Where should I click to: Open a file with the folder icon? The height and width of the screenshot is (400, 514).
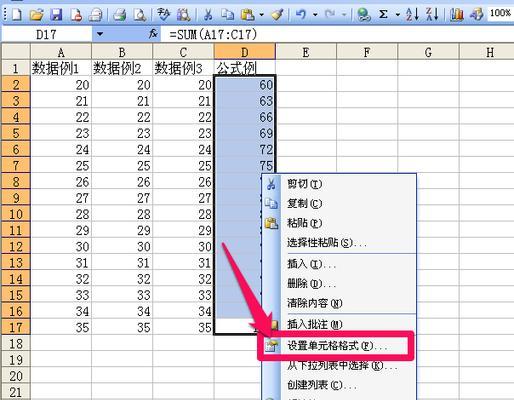pos(37,15)
